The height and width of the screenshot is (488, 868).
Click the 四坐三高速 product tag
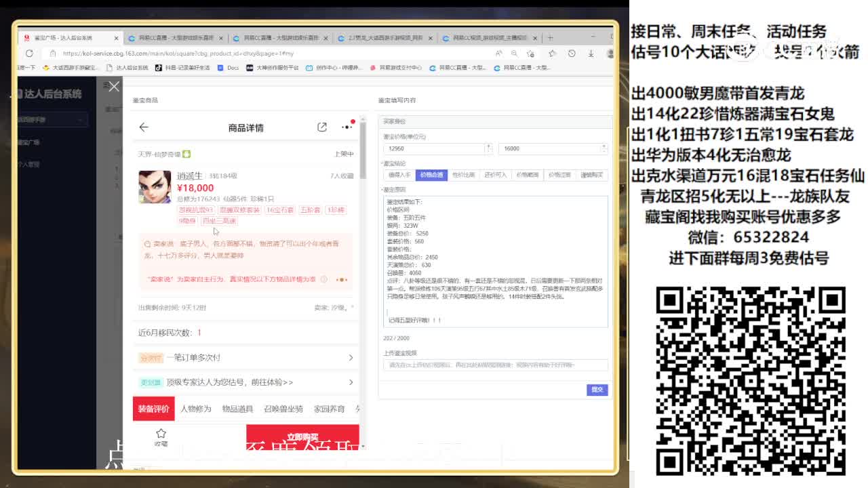pyautogui.click(x=218, y=221)
